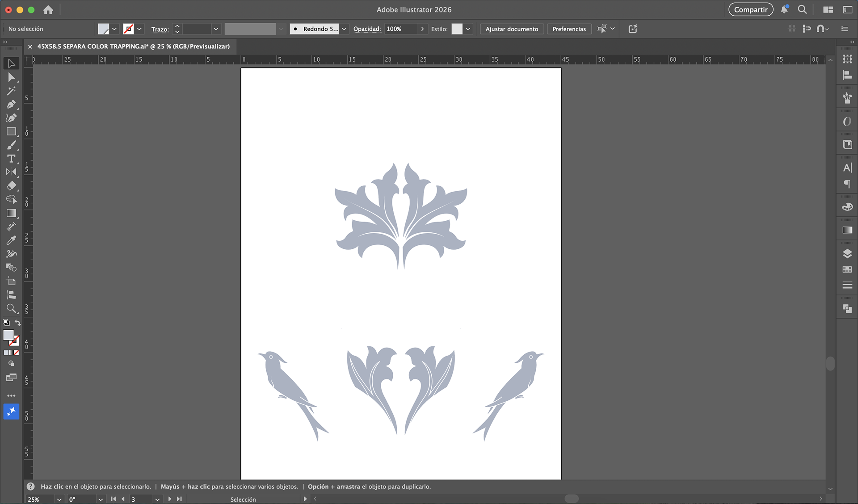
Task: Select the Pen tool
Action: coord(11,104)
